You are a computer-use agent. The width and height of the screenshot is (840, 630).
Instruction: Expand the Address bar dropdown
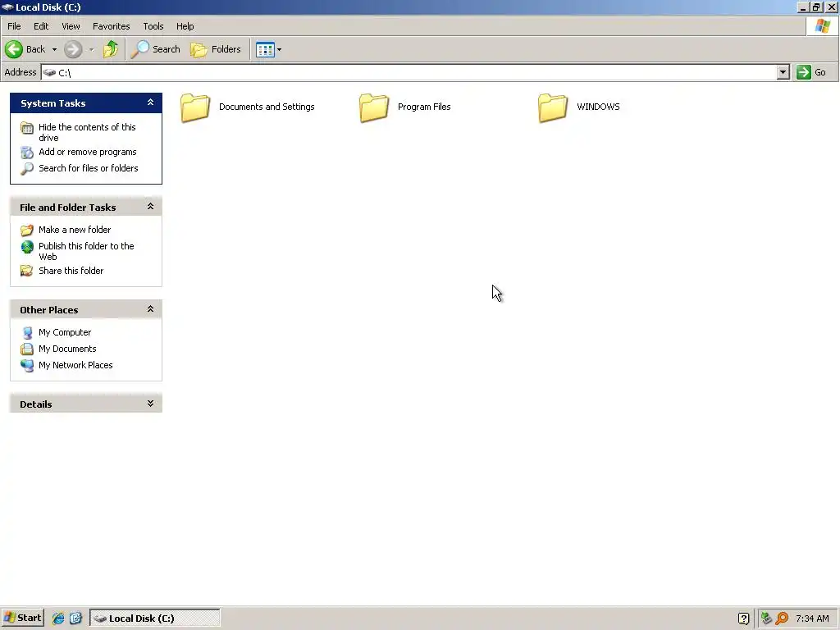pos(783,72)
